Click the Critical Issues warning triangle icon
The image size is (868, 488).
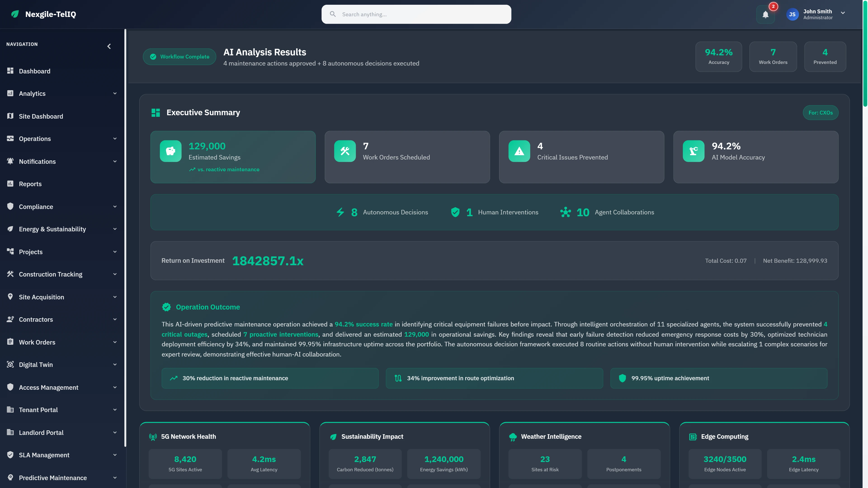pos(519,151)
